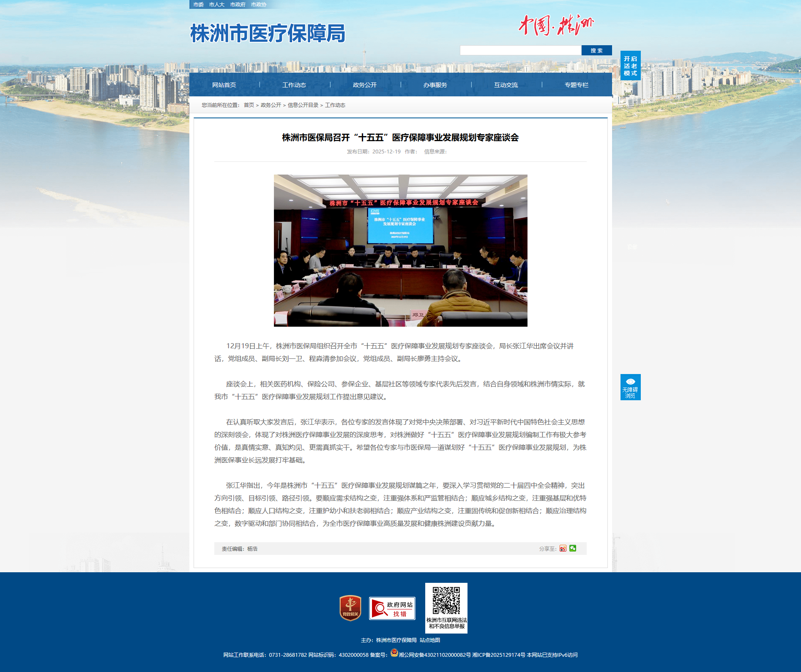Open the 政务公开 navigation menu
801x672 pixels.
[365, 85]
